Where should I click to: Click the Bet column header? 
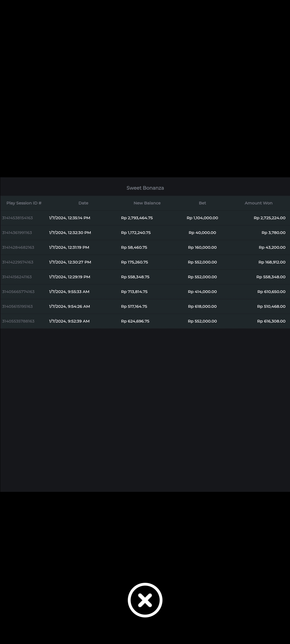(202, 203)
